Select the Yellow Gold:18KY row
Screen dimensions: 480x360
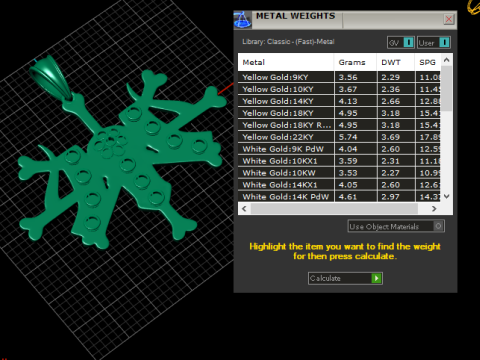coord(339,113)
